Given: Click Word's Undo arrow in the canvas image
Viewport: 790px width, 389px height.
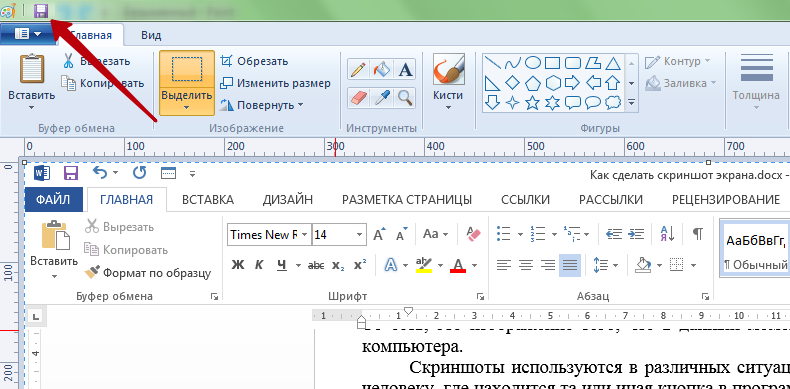Looking at the screenshot, I should tap(101, 173).
